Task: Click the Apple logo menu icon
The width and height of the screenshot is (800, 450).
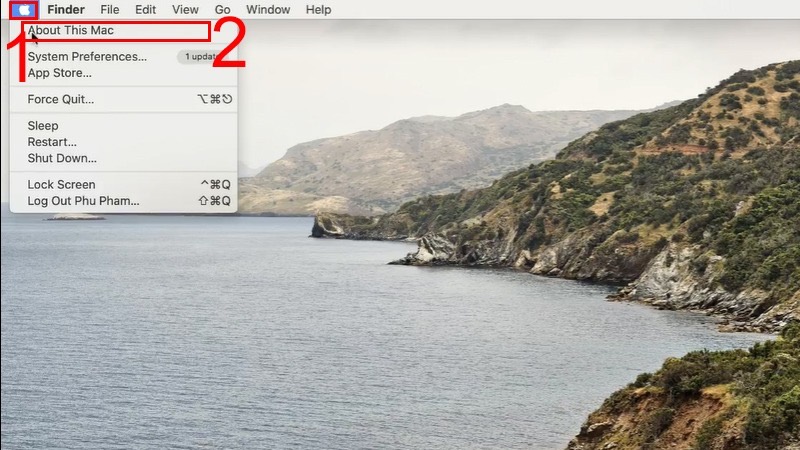Action: pos(24,10)
